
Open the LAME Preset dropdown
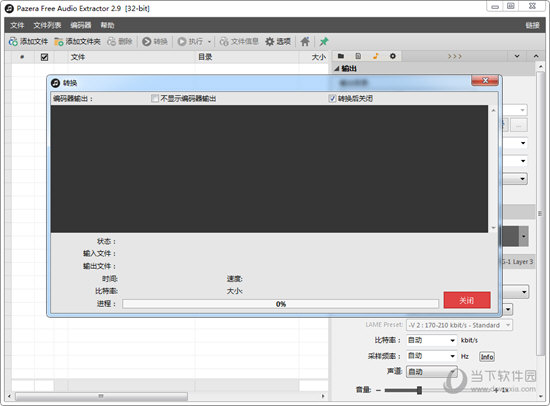click(508, 325)
